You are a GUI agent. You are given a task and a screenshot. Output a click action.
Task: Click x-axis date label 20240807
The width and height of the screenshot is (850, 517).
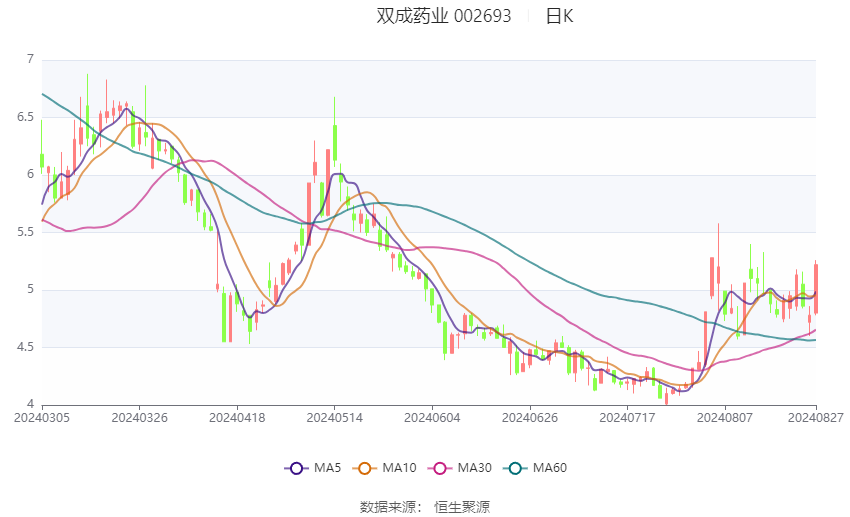725,418
